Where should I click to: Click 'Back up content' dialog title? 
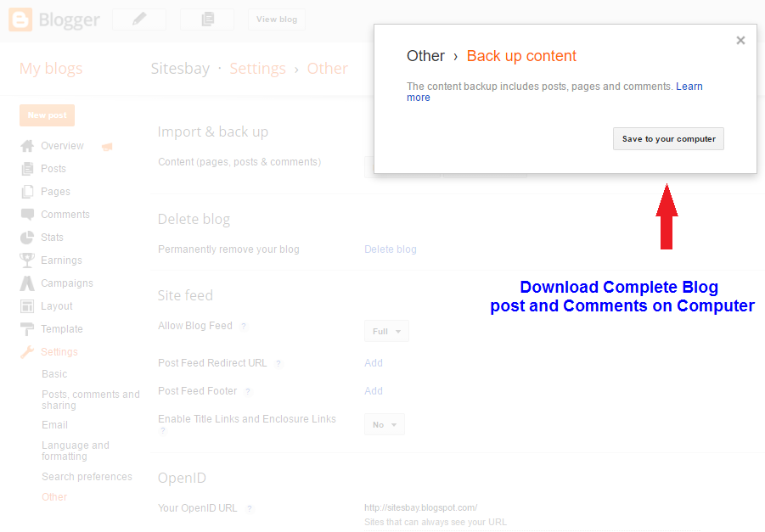(x=521, y=56)
